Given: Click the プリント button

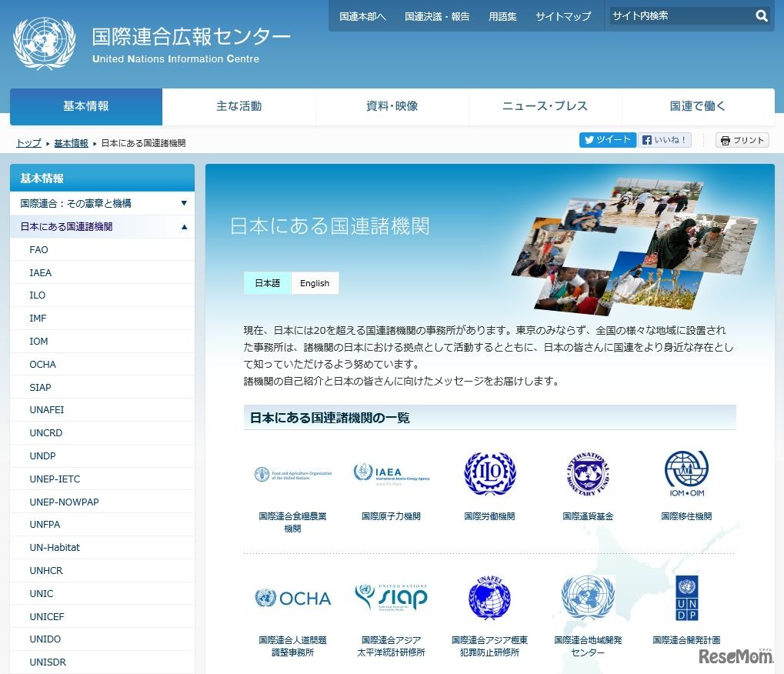Looking at the screenshot, I should (x=742, y=140).
